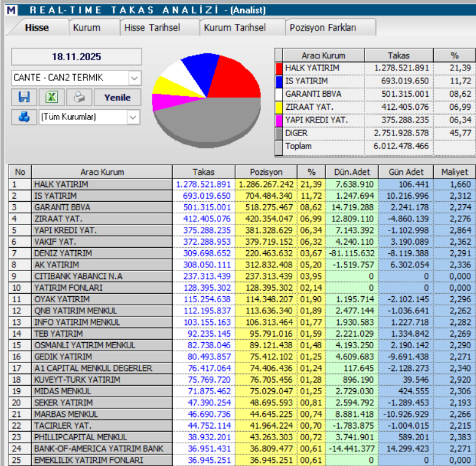Sort main table by Pozisyon column header
Screen dimensions: 476x466
pyautogui.click(x=266, y=172)
